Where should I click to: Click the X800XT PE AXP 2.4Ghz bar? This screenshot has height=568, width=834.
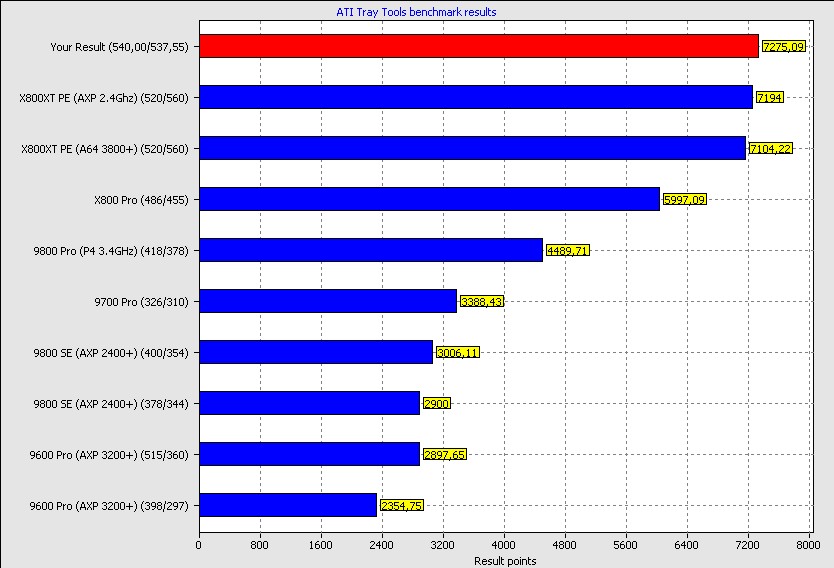click(476, 97)
